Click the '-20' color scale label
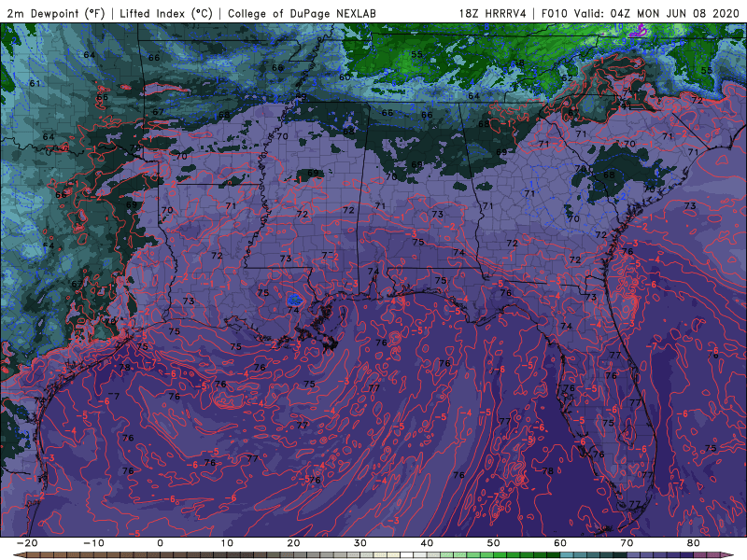This screenshot has height=560, width=747. click(27, 543)
